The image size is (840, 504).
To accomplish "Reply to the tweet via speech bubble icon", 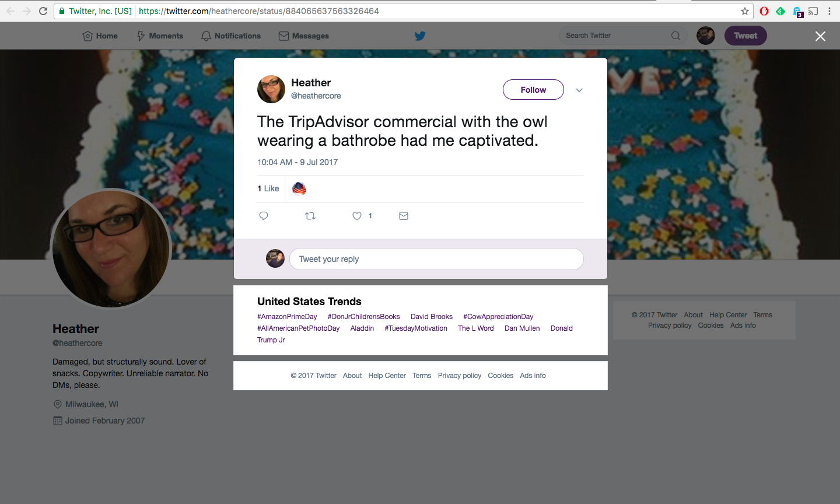I will pyautogui.click(x=264, y=216).
